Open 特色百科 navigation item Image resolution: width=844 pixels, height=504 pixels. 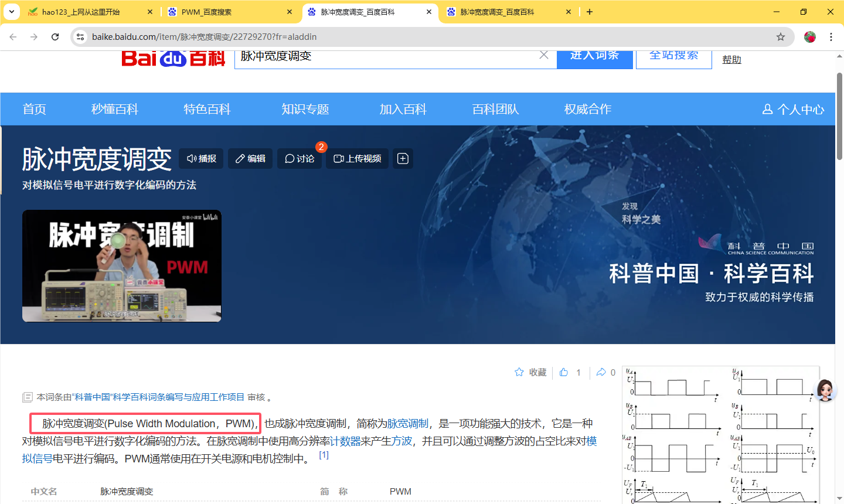coord(207,109)
